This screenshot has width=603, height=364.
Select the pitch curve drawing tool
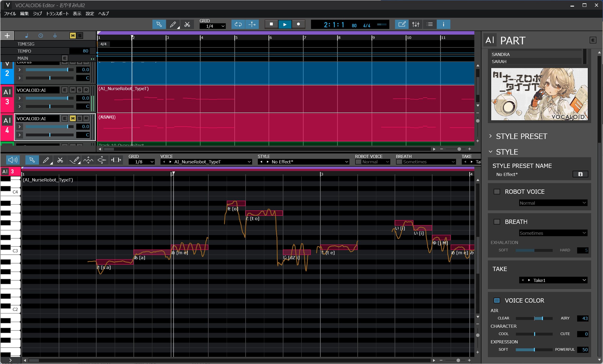pyautogui.click(x=74, y=160)
